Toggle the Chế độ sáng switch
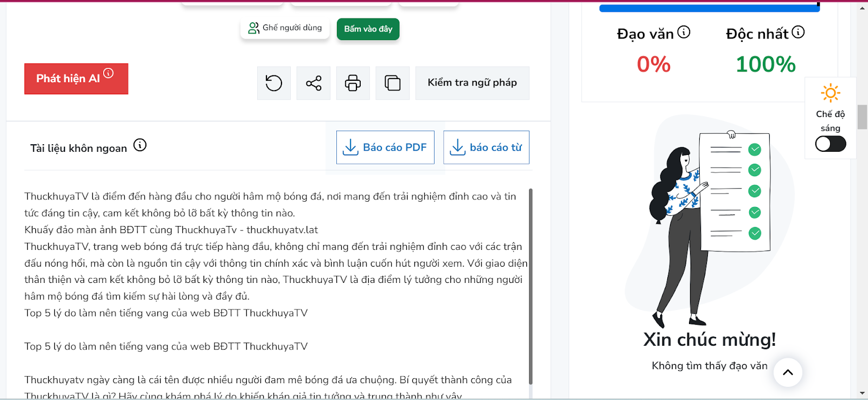 click(x=831, y=144)
